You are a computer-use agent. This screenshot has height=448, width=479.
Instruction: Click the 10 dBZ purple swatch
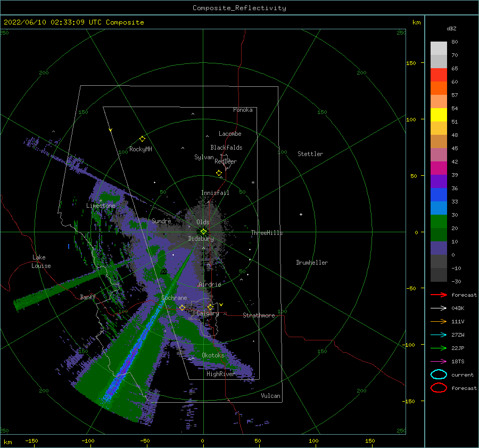439,248
